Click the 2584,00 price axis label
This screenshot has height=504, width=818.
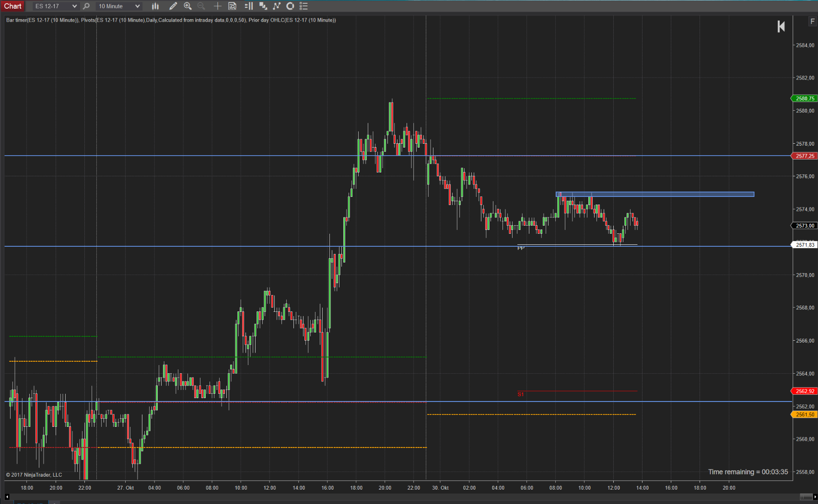point(805,45)
